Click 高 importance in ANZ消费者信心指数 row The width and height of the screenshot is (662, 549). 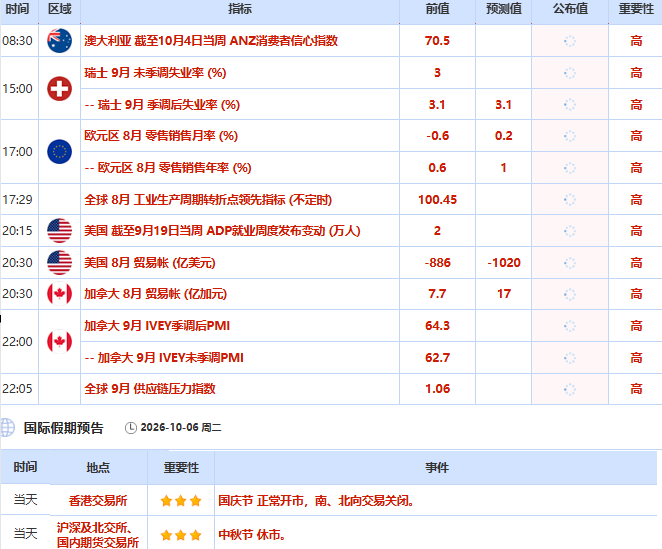point(636,41)
